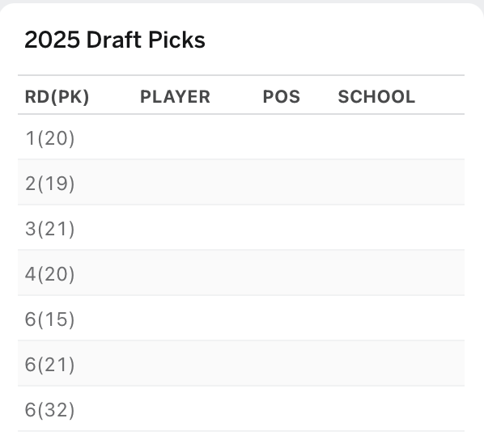
Task: Select the PLAYER column header
Action: tap(175, 97)
